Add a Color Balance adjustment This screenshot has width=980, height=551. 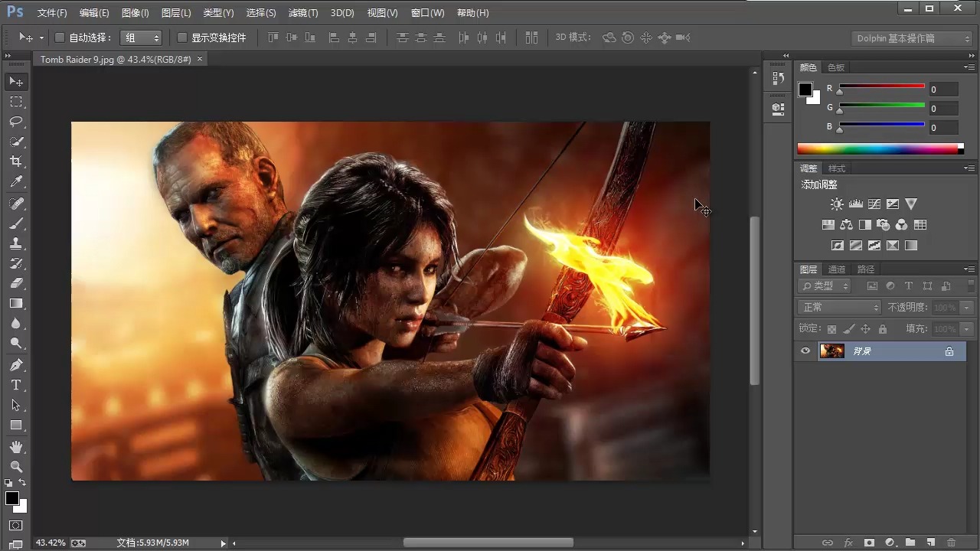pos(846,225)
